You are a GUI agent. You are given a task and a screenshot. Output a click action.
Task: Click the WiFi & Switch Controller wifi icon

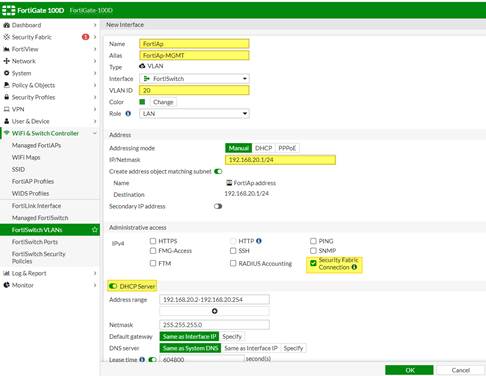click(x=6, y=133)
